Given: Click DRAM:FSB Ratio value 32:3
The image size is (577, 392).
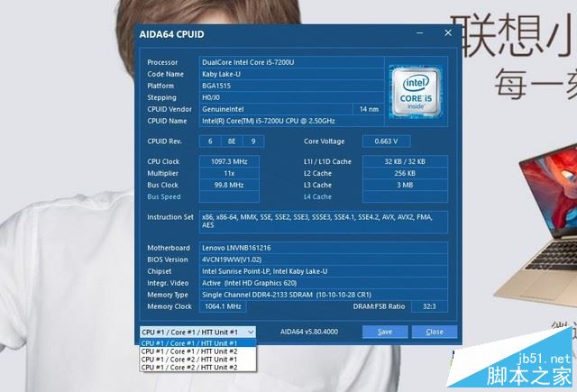Looking at the screenshot, I should coord(429,306).
